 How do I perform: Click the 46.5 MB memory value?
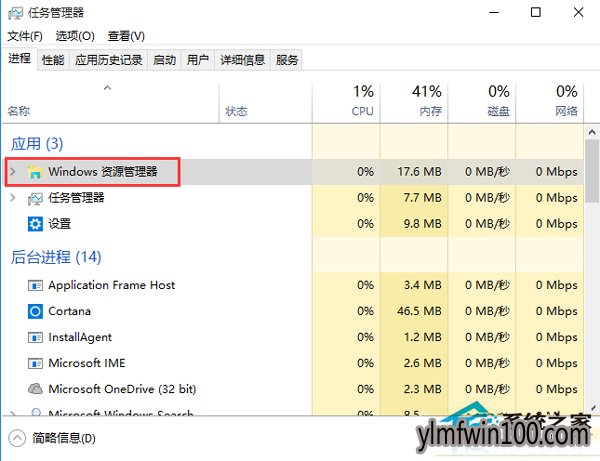(x=419, y=311)
